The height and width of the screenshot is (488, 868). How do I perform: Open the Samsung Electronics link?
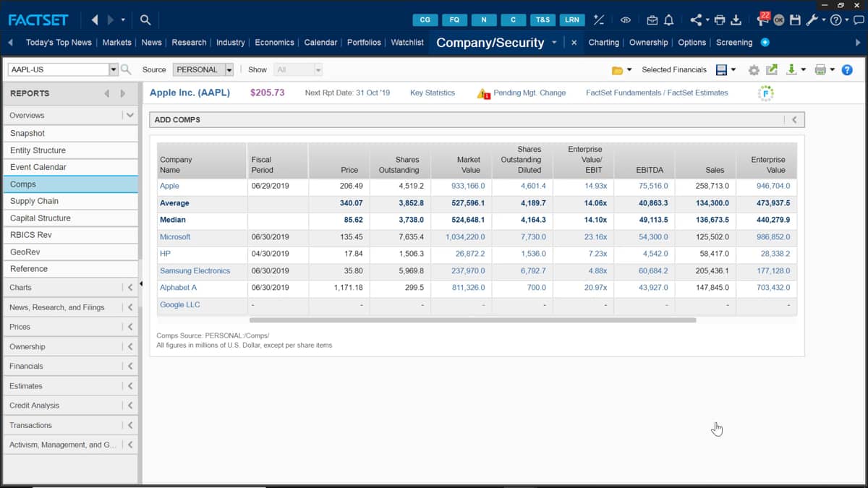(195, 271)
